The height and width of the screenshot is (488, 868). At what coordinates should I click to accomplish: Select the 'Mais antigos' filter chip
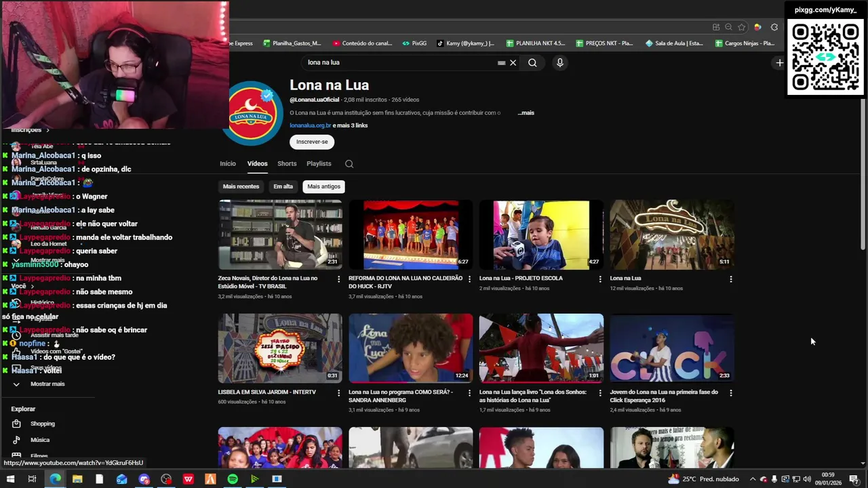pyautogui.click(x=323, y=186)
